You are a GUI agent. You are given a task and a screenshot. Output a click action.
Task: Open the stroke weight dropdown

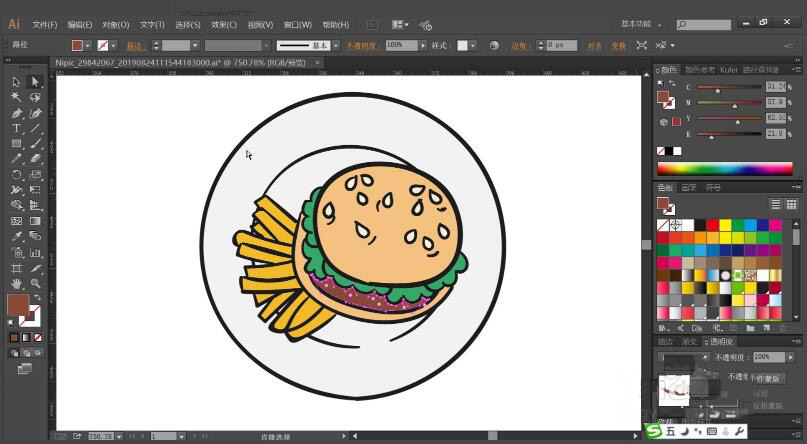pos(195,45)
